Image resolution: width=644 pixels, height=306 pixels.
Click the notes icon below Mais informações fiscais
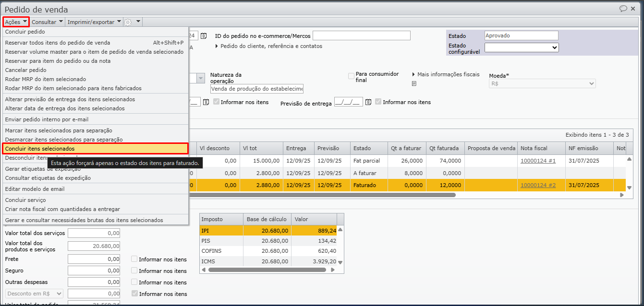(414, 83)
